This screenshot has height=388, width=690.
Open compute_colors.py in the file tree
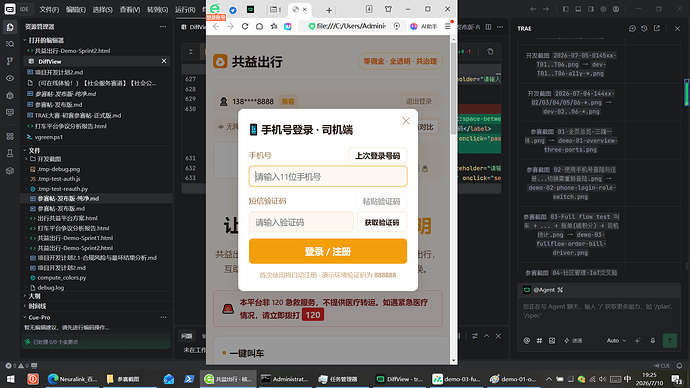click(x=62, y=278)
